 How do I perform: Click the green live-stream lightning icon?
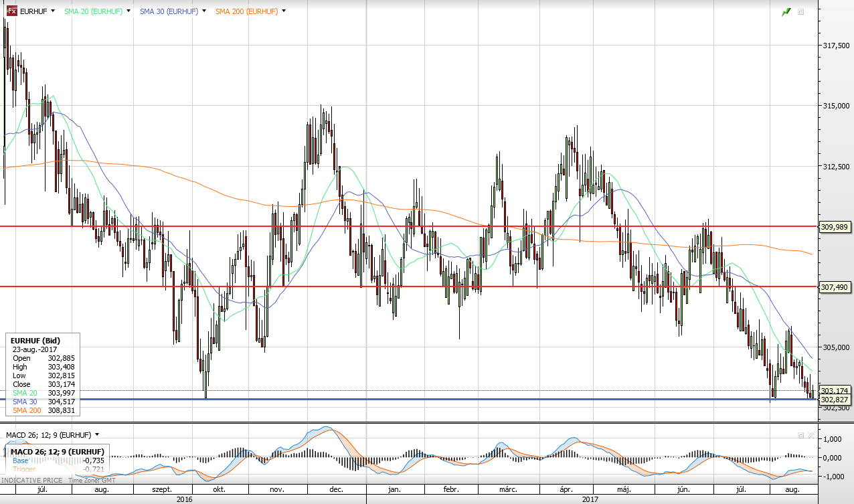(x=786, y=12)
